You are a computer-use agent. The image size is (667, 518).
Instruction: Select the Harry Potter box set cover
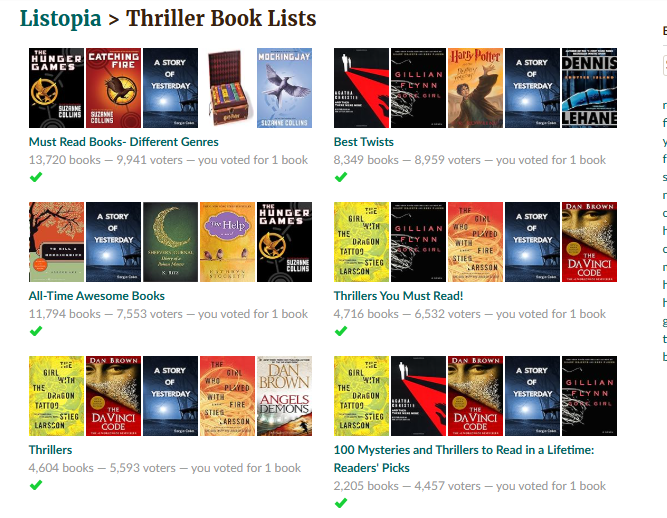coord(227,88)
